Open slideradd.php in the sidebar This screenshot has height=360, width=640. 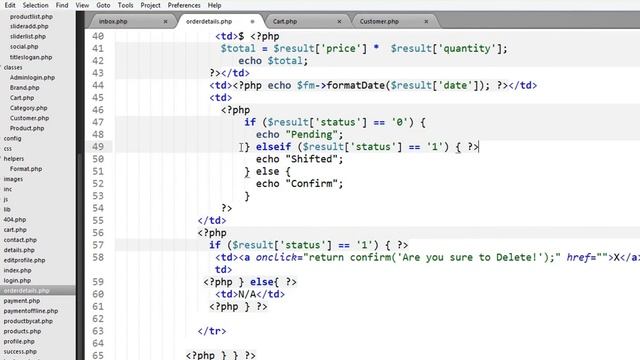pos(29,26)
